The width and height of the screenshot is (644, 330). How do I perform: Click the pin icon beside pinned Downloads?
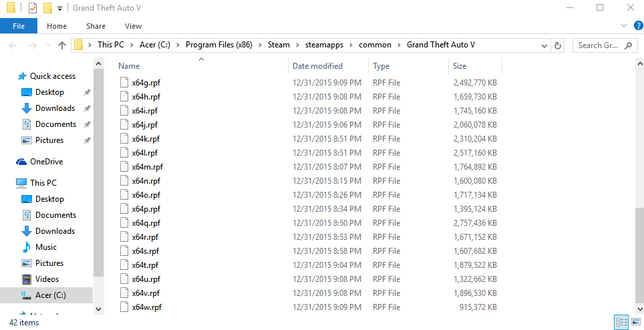click(x=87, y=108)
